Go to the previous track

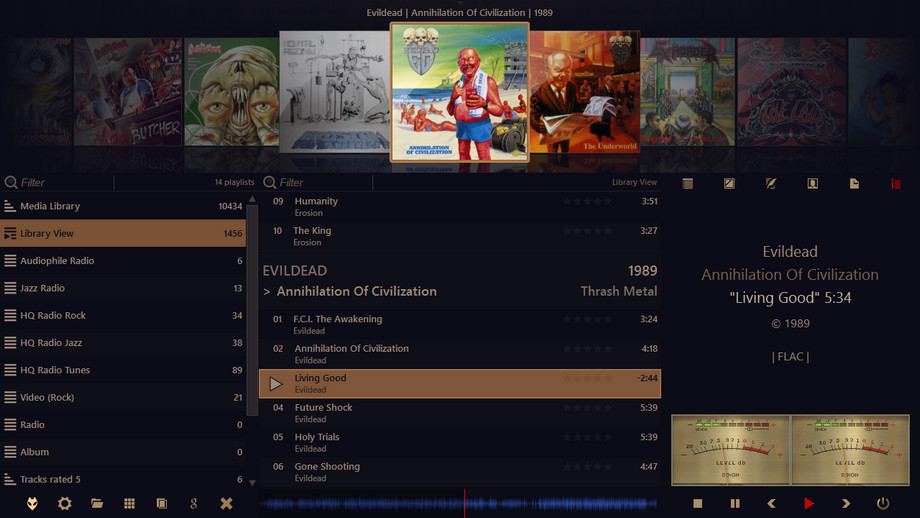point(772,503)
